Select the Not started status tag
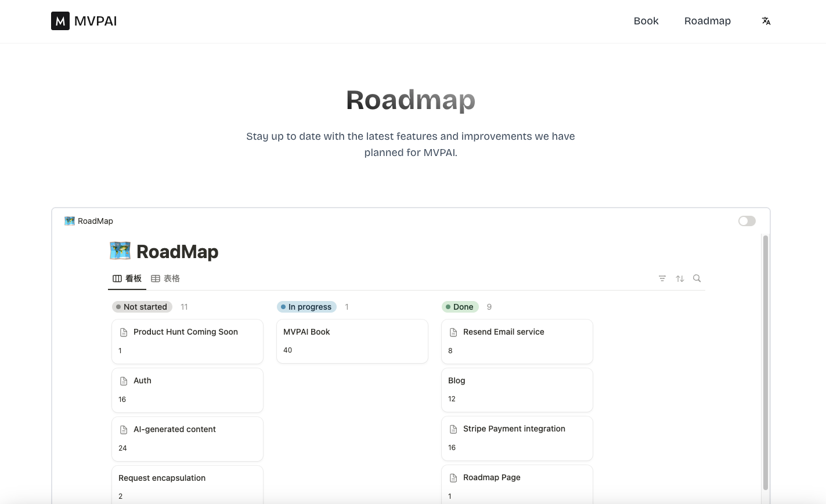826x504 pixels. click(142, 307)
